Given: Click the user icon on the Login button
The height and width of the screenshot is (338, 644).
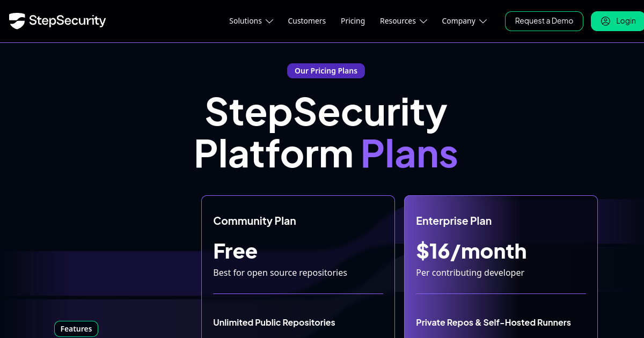Looking at the screenshot, I should [605, 21].
